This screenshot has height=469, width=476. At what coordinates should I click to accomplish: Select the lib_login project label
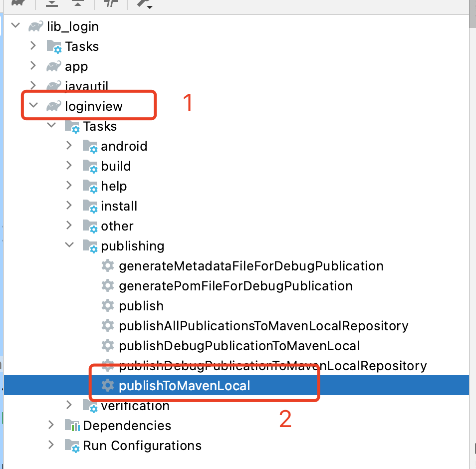[x=72, y=27]
